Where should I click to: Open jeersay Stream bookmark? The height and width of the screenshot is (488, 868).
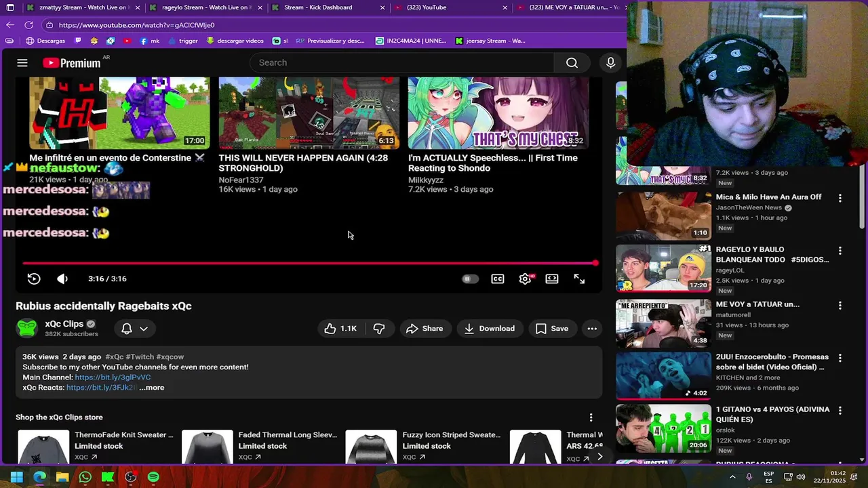tap(490, 41)
